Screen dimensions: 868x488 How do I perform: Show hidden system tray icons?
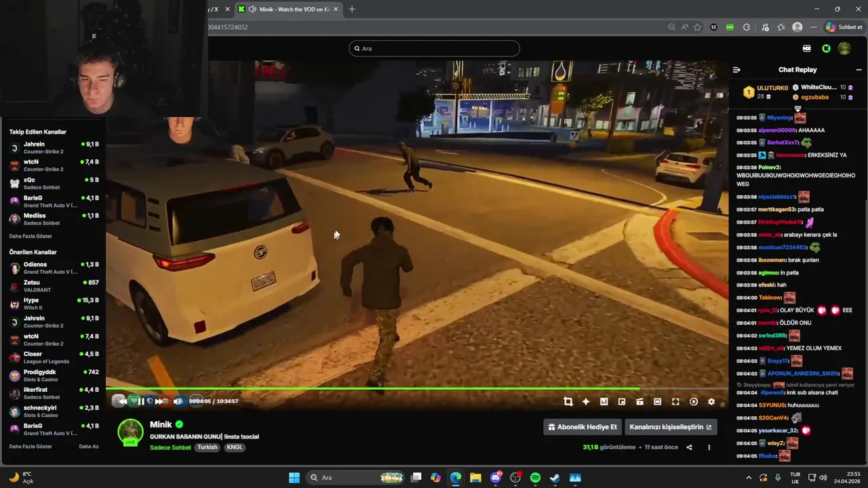coord(749,478)
